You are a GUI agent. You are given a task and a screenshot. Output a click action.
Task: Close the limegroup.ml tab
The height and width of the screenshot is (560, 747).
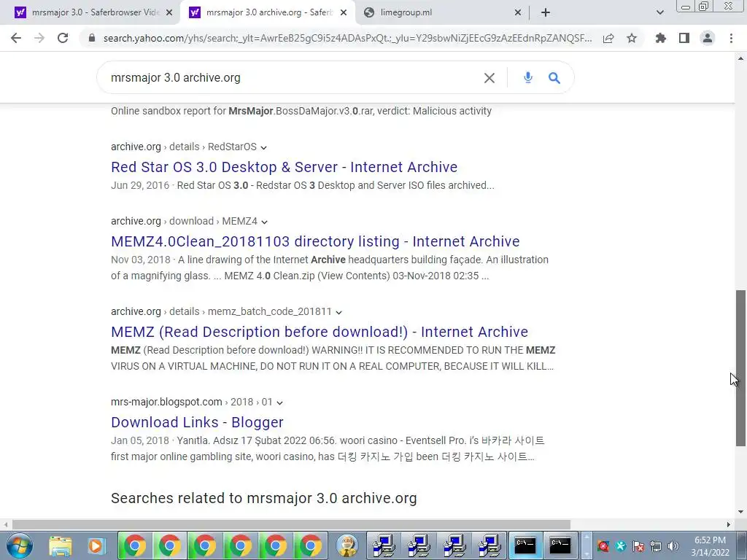pyautogui.click(x=518, y=13)
